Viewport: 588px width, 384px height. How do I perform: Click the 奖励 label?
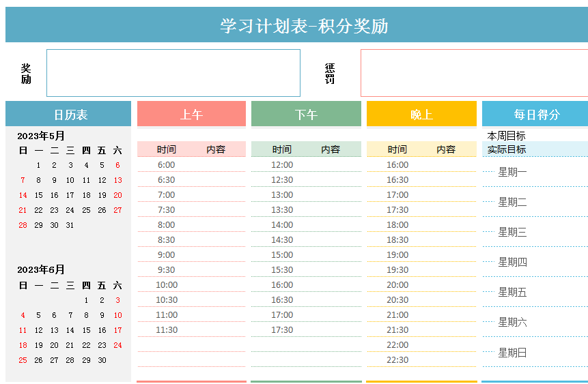click(x=26, y=74)
